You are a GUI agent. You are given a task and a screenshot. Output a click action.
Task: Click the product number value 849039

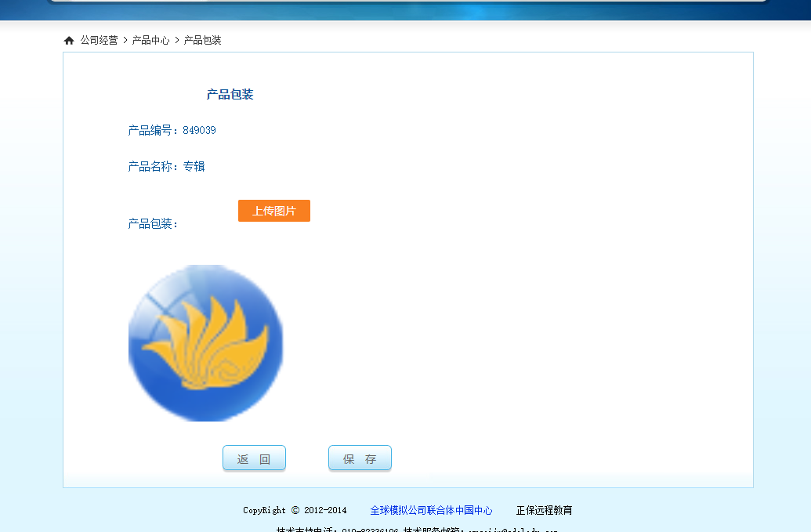pyautogui.click(x=199, y=131)
